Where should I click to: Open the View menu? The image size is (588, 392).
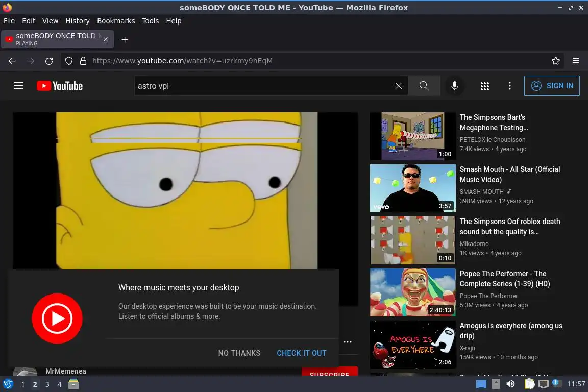pos(50,21)
